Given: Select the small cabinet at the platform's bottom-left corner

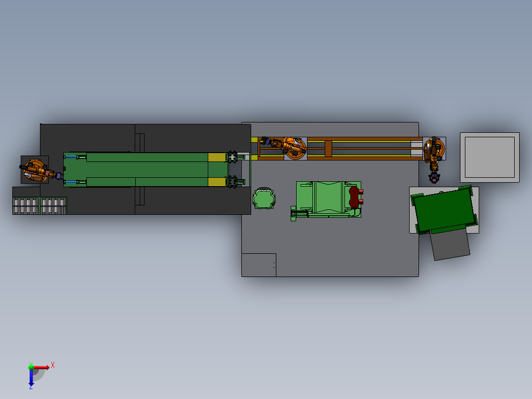Looking at the screenshot, I should 259,265.
